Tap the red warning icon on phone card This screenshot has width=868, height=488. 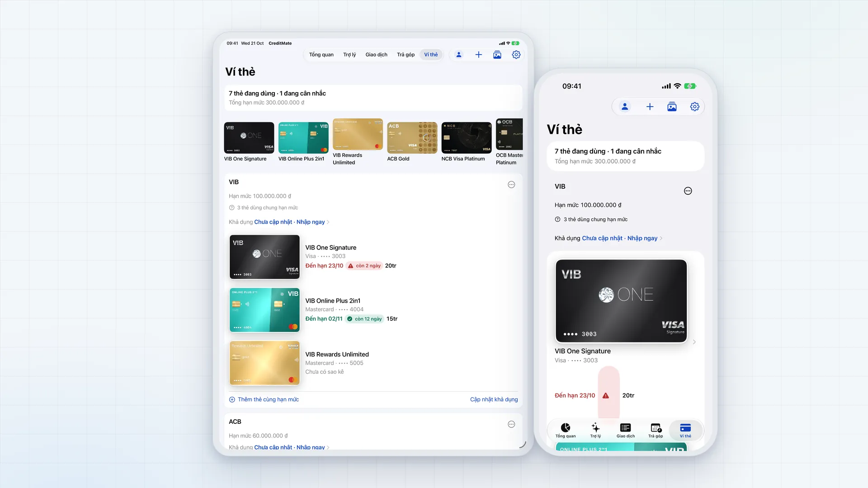[x=606, y=395]
